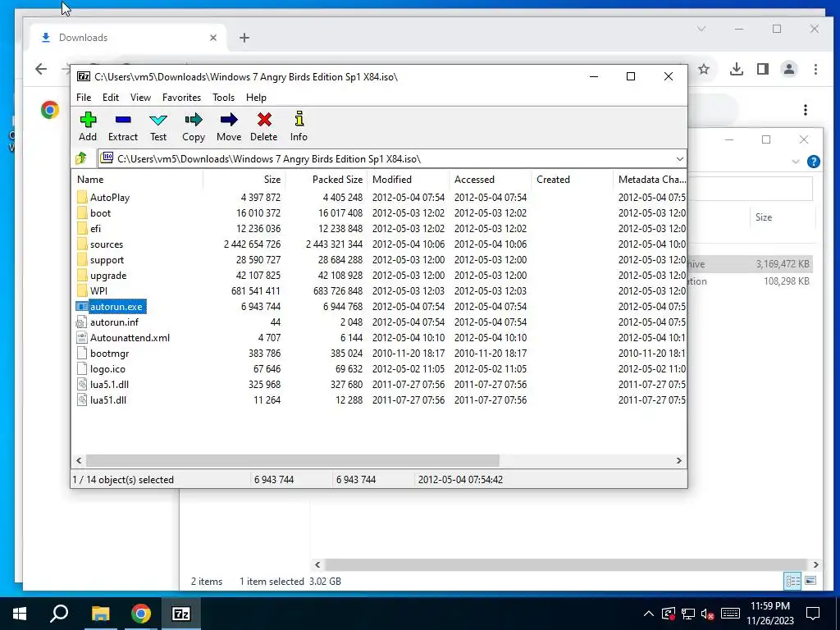Sort by Packed Size column

tap(326, 180)
